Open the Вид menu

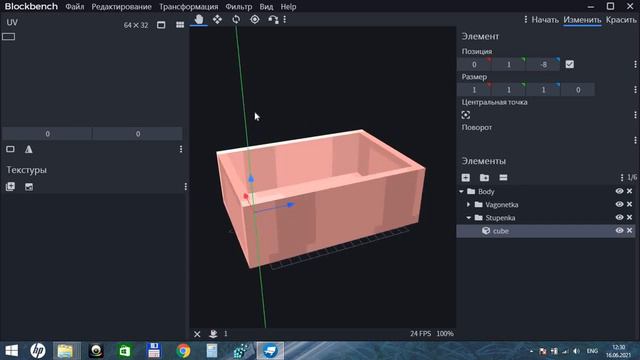[266, 7]
